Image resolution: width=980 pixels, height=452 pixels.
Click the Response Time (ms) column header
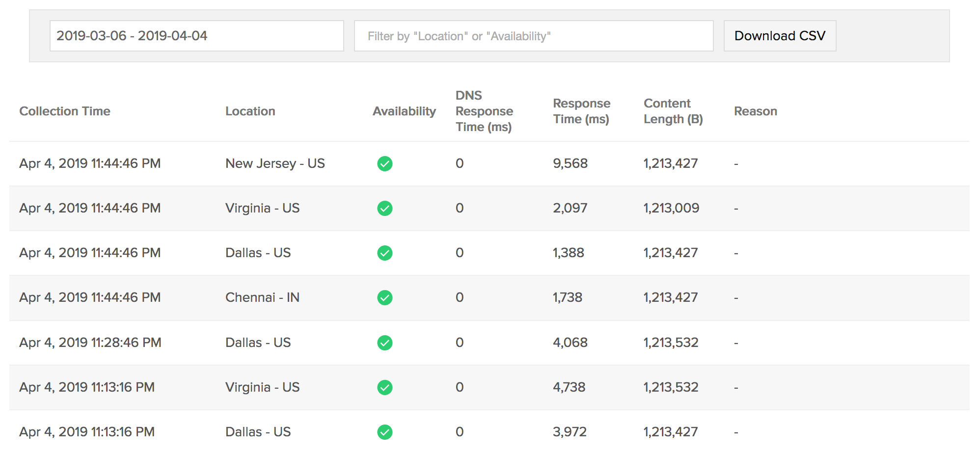581,111
